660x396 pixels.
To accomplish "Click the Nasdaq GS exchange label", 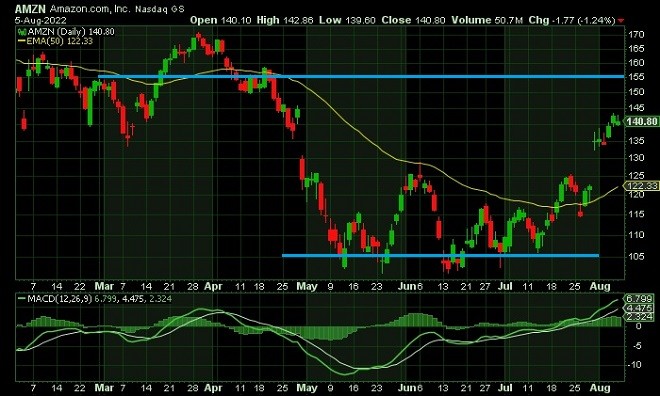I will tap(160, 9).
